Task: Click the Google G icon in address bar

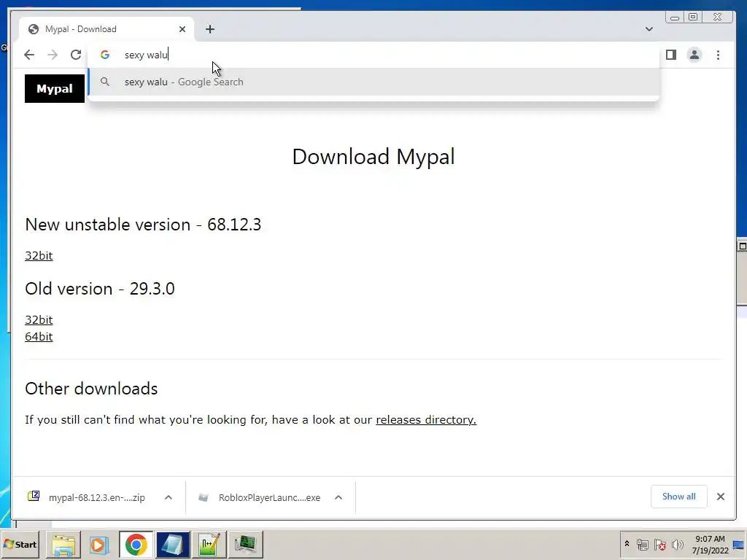Action: (x=105, y=55)
